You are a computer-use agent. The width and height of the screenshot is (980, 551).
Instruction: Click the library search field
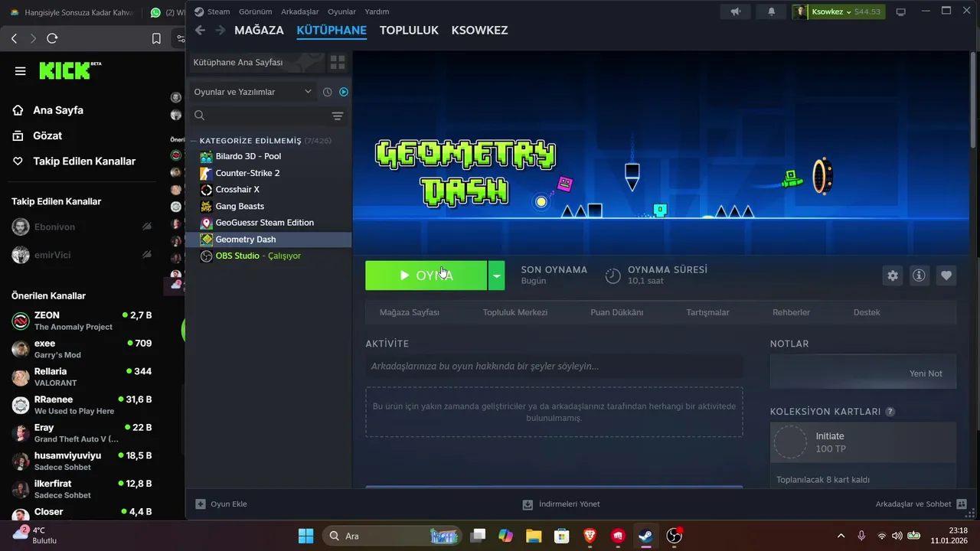[x=260, y=116]
